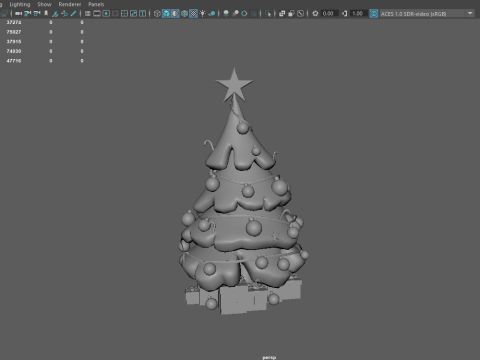
Task: Toggle the View Transform button
Action: tap(374, 14)
